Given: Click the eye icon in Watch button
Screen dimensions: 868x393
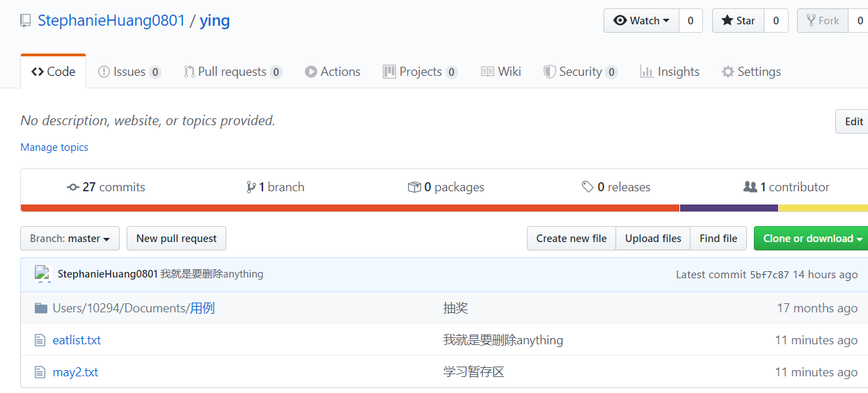Looking at the screenshot, I should pos(620,21).
